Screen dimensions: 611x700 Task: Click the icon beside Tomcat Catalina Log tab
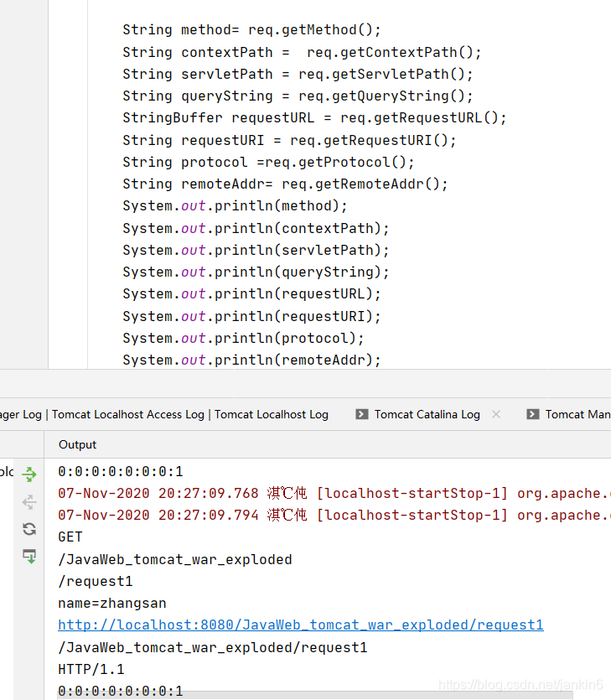362,414
